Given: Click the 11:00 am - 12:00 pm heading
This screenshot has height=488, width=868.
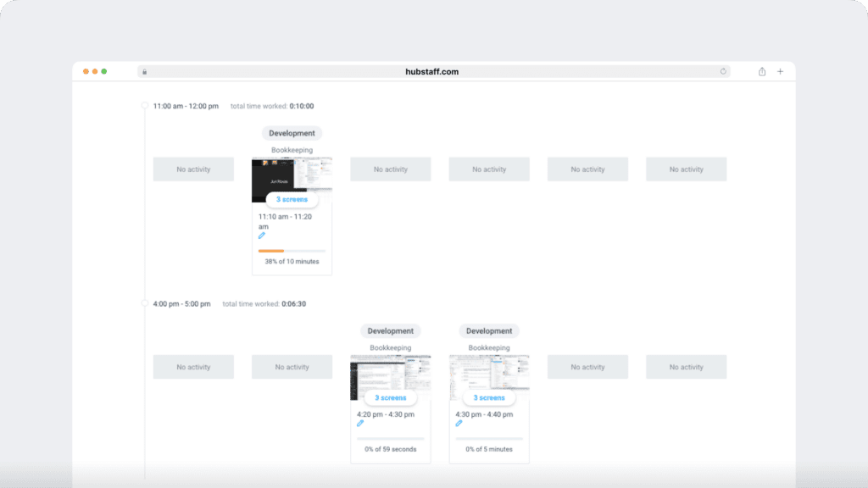Looking at the screenshot, I should tap(186, 106).
